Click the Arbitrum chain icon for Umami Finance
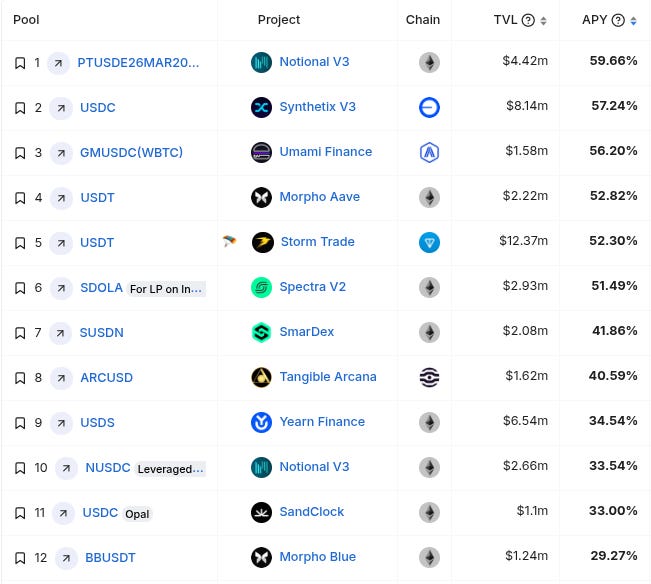 click(x=429, y=152)
